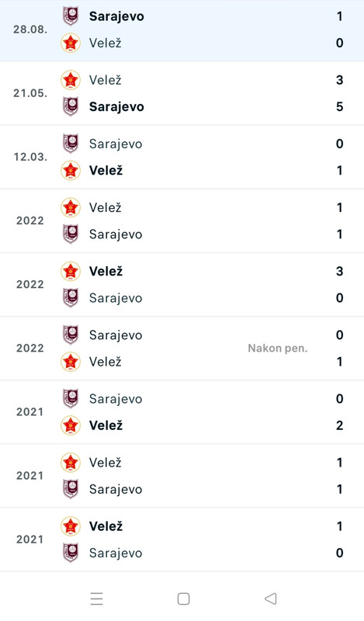Viewport: 364px width, 621px height.
Task: Open Android recent apps menu button
Action: 97,598
